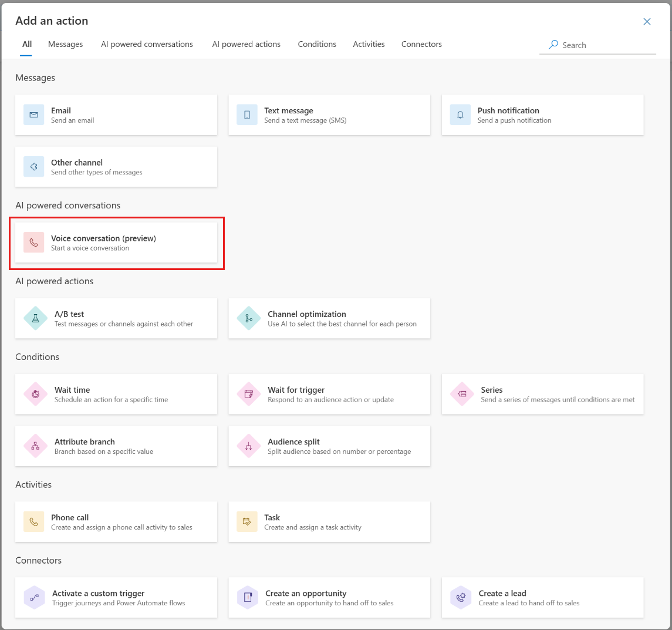
Task: Go to the Connectors tab
Action: [421, 44]
